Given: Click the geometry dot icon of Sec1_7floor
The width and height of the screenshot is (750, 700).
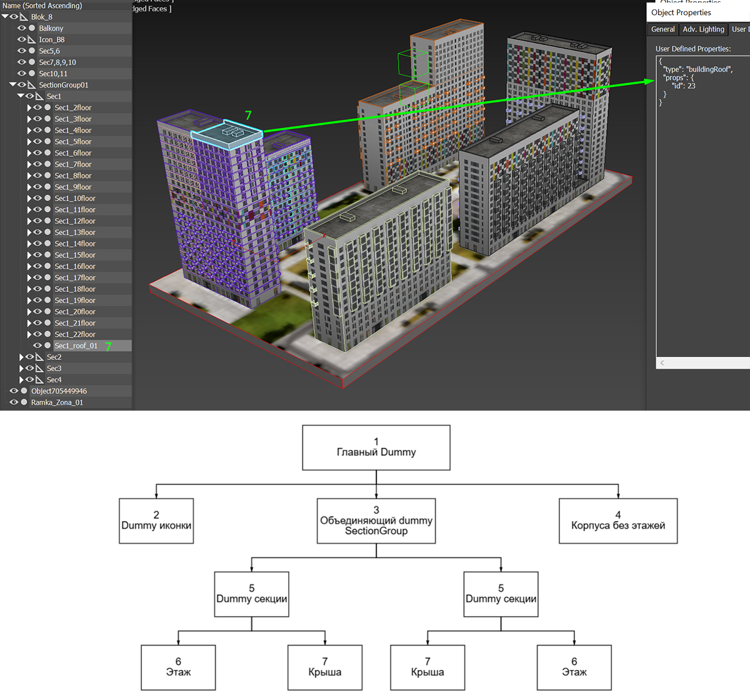Looking at the screenshot, I should point(47,164).
